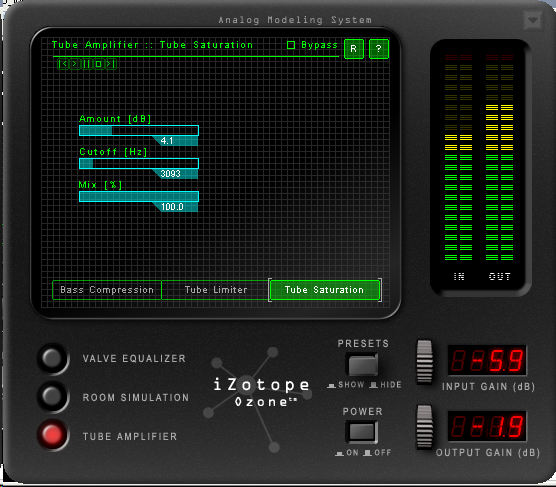Click the Amount value field 4.1

click(x=176, y=141)
